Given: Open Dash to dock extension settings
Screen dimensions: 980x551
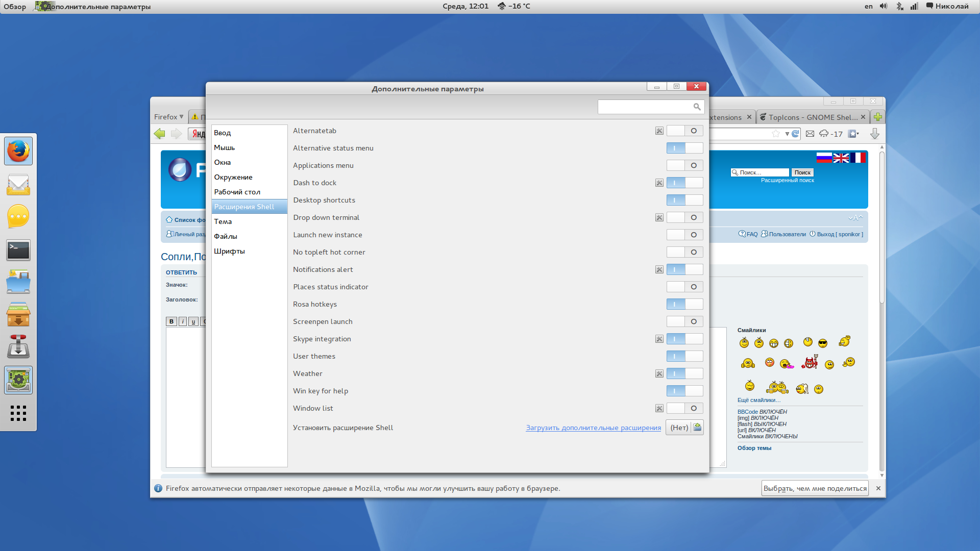Looking at the screenshot, I should pyautogui.click(x=659, y=183).
